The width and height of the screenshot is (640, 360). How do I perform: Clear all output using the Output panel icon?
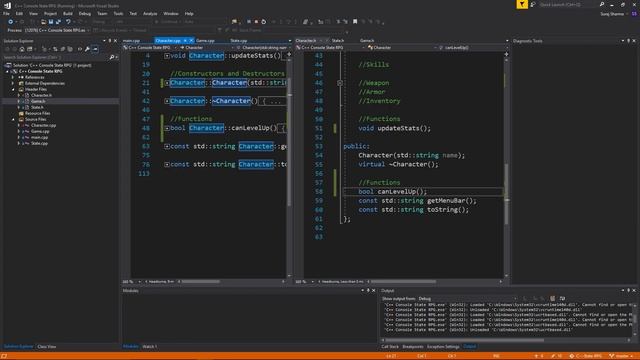click(x=552, y=299)
